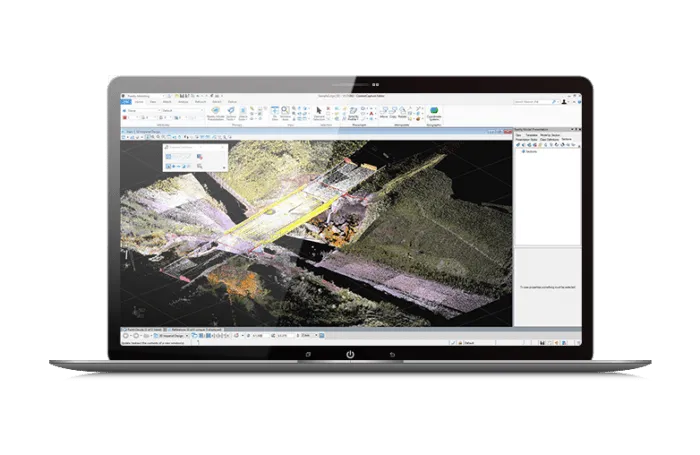Click the power button on the bezel
The width and height of the screenshot is (700, 455).
tap(350, 354)
